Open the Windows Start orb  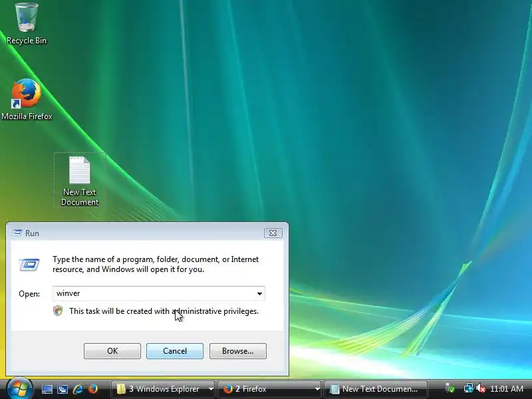pos(19,388)
